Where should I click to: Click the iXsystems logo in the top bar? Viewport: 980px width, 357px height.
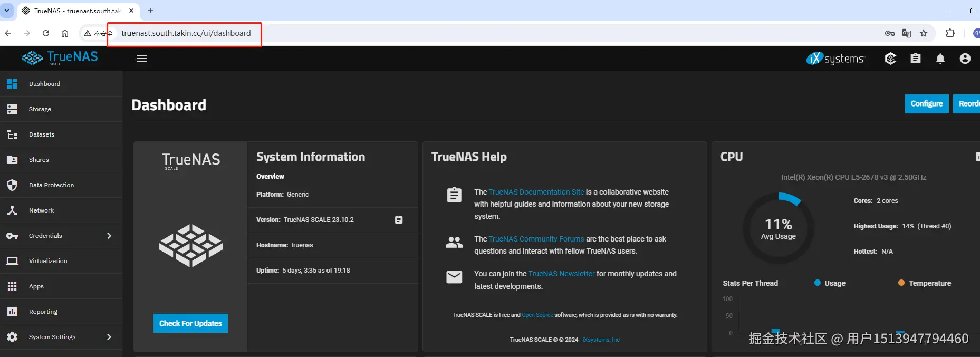835,59
